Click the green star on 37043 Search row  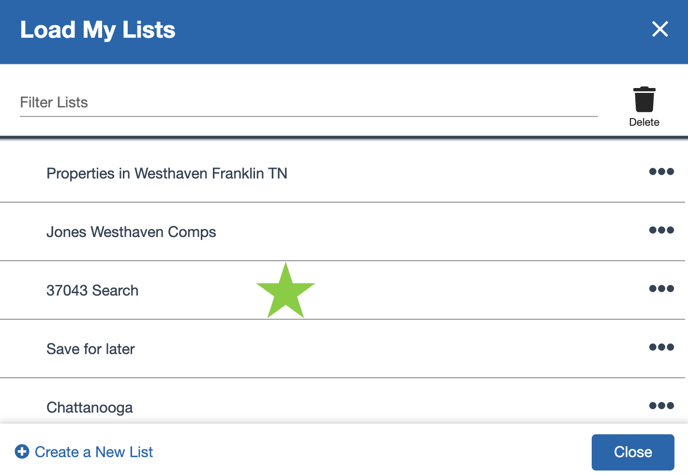pos(286,291)
